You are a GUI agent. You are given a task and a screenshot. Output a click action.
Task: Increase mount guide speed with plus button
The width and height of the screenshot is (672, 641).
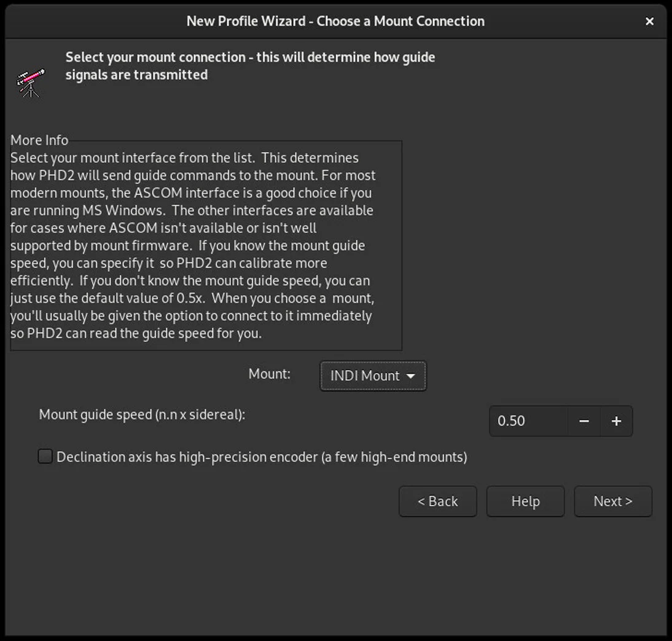(616, 421)
